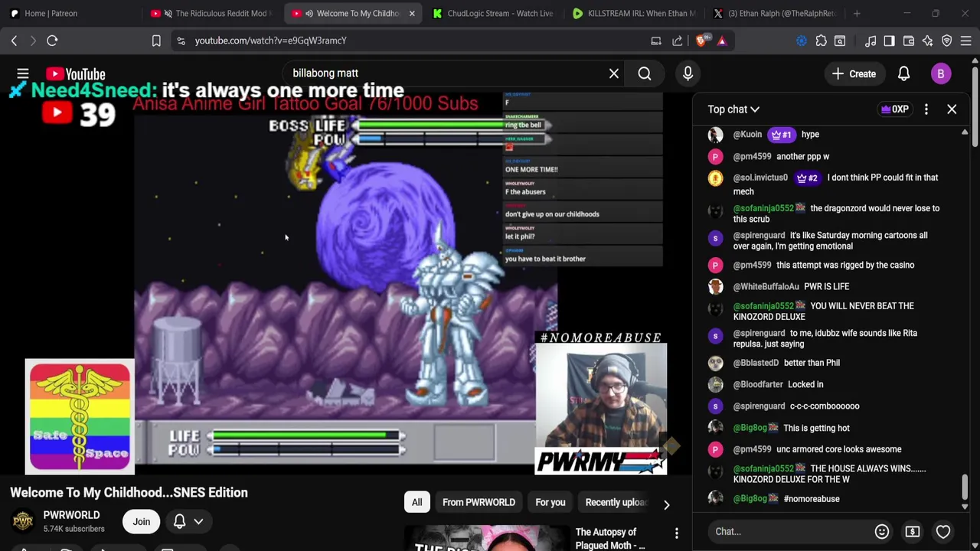The image size is (980, 551).
Task: Open the blue extension icon in toolbar
Action: click(802, 41)
